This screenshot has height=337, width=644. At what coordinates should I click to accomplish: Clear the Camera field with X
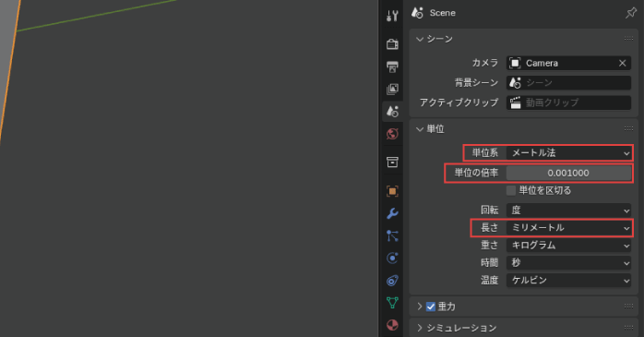point(622,64)
